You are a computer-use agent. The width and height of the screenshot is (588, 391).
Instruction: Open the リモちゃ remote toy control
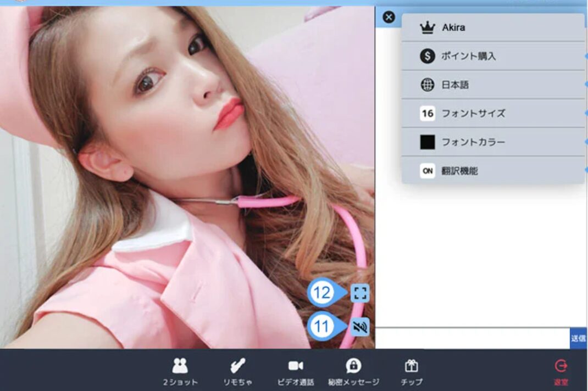point(238,371)
